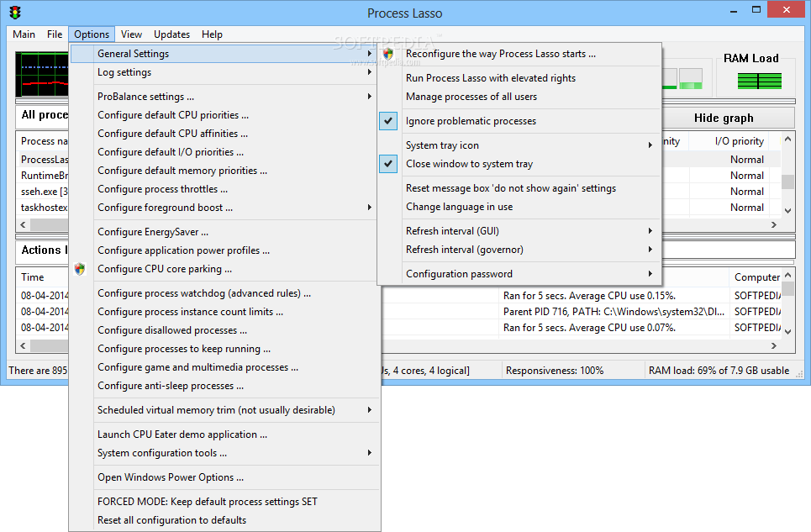Choose Configure default memory priorities
811x532 pixels.
coord(224,171)
